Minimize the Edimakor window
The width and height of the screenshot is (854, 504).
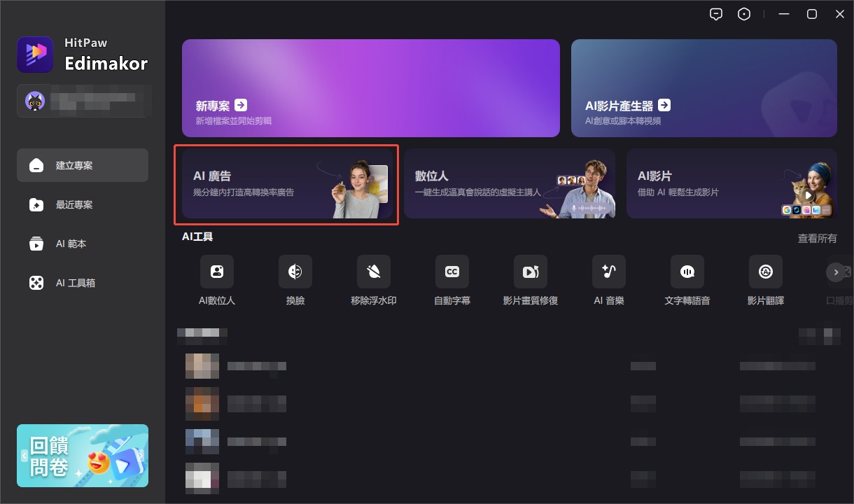784,14
